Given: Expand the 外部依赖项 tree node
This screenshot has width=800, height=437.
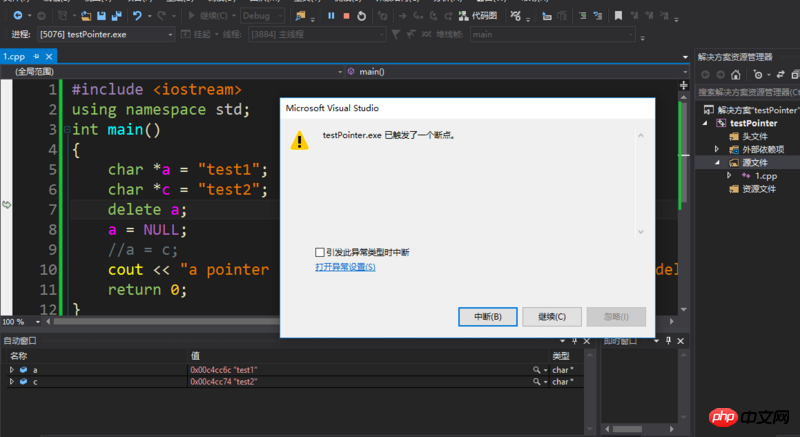Looking at the screenshot, I should [x=717, y=149].
